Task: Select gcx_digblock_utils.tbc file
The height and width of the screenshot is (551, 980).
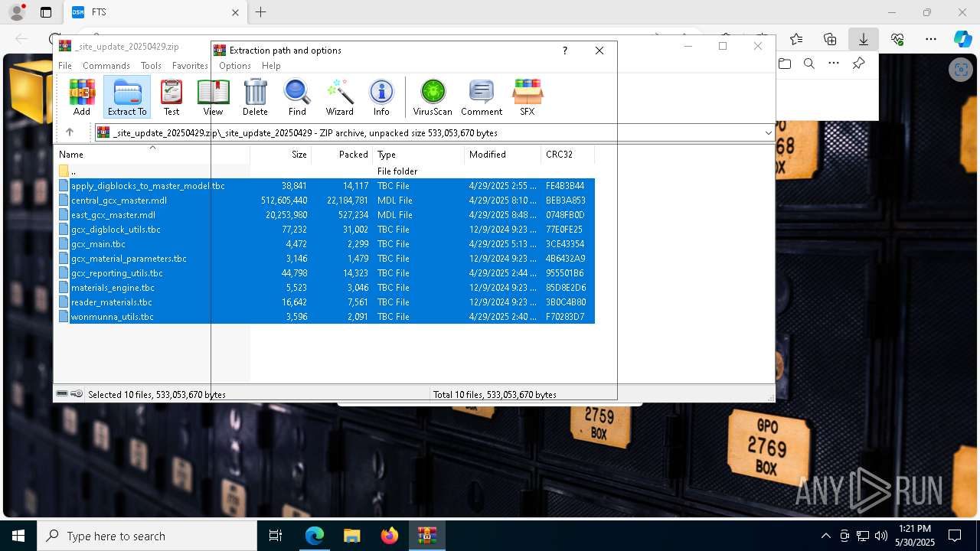Action: 326,230
